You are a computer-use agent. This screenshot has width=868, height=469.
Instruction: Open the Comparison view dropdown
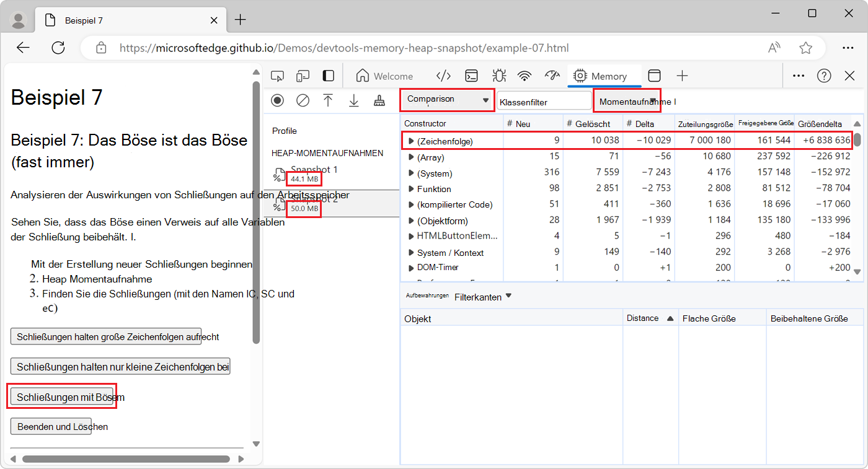[x=447, y=100]
